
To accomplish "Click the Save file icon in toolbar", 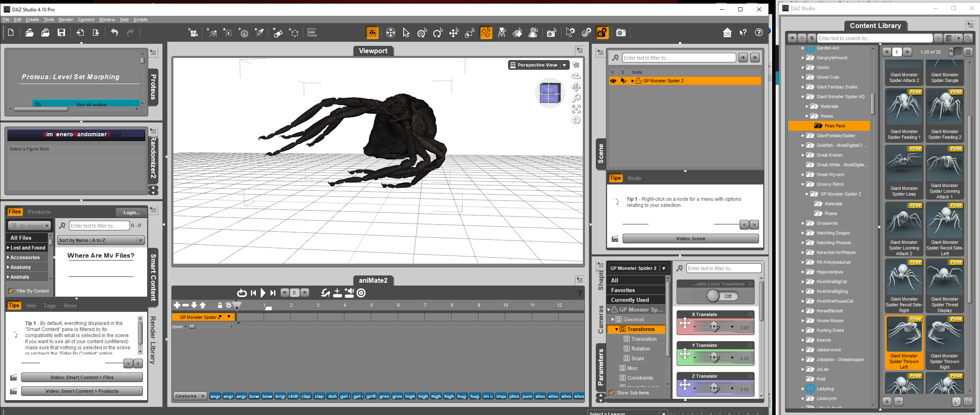I will (x=61, y=33).
